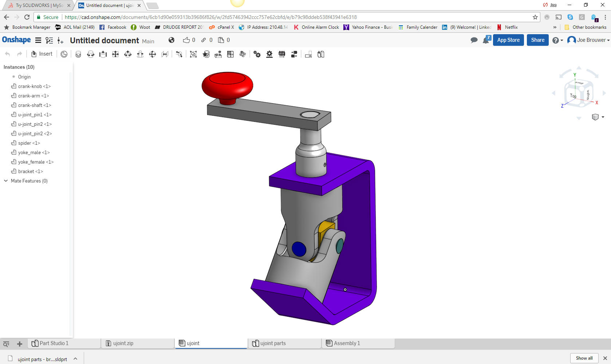Switch to the ujoint parts tab
The image size is (611, 364).
[x=273, y=343]
